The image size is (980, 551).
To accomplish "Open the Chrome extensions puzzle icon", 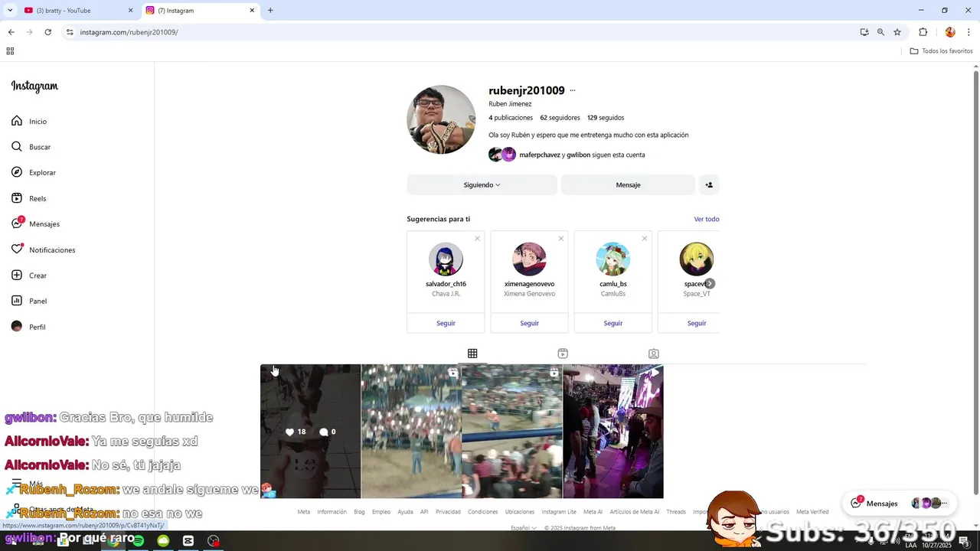I will (923, 32).
